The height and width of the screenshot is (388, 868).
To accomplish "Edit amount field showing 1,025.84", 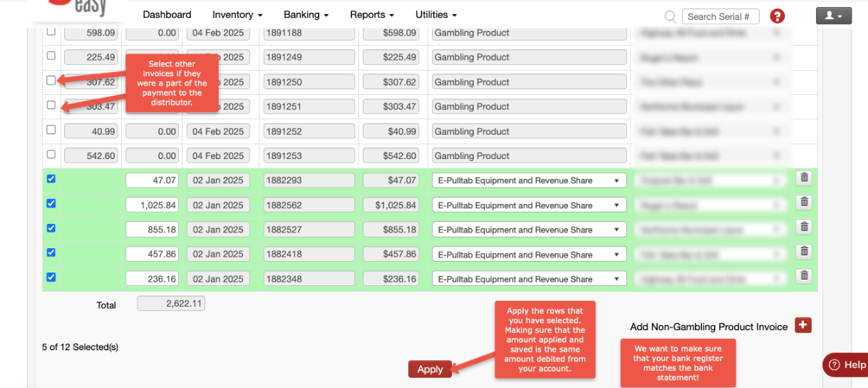I will tap(152, 205).
